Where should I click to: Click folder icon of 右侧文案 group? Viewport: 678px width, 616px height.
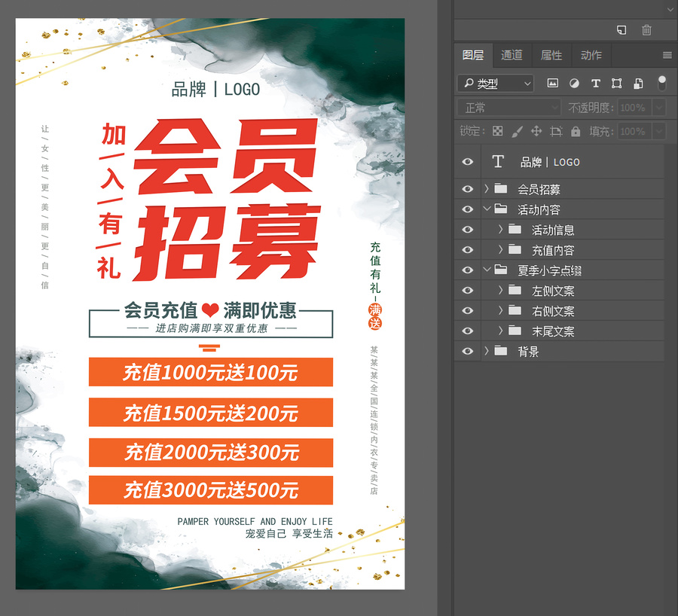pyautogui.click(x=515, y=310)
